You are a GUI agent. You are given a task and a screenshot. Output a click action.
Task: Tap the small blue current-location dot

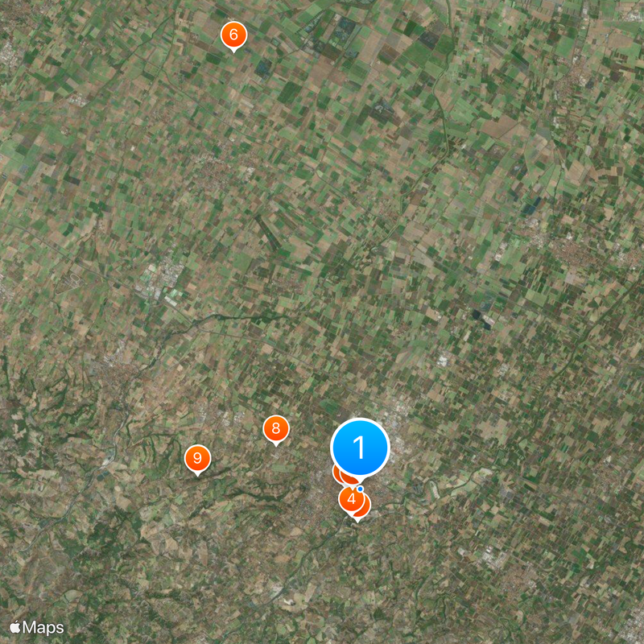(x=360, y=489)
